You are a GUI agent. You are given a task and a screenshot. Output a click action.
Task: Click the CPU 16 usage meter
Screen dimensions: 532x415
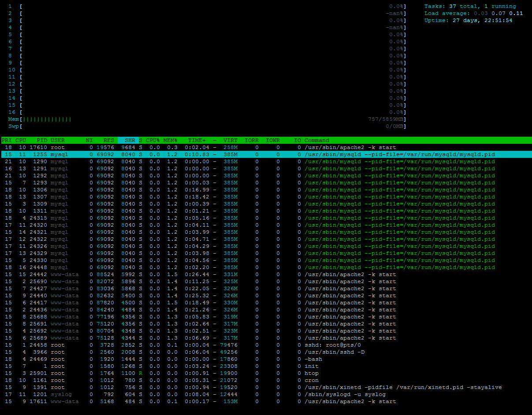207,112
